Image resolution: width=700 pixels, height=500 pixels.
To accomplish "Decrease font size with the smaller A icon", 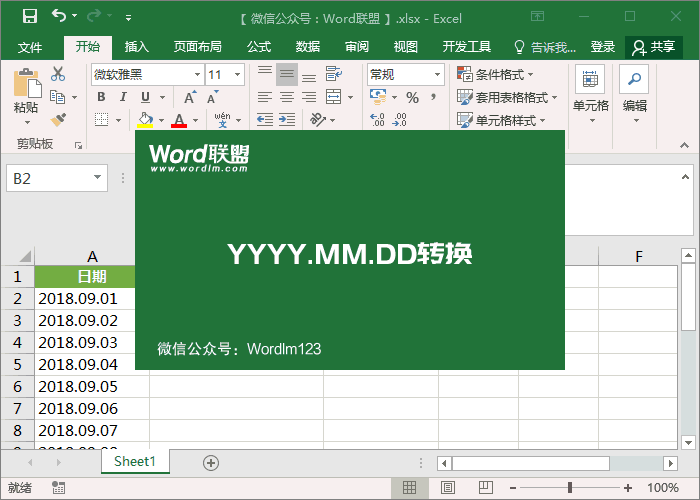I will [x=212, y=97].
